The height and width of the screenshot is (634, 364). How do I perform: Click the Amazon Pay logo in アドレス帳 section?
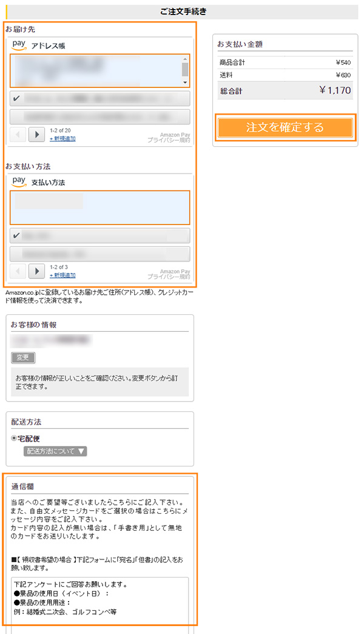19,45
